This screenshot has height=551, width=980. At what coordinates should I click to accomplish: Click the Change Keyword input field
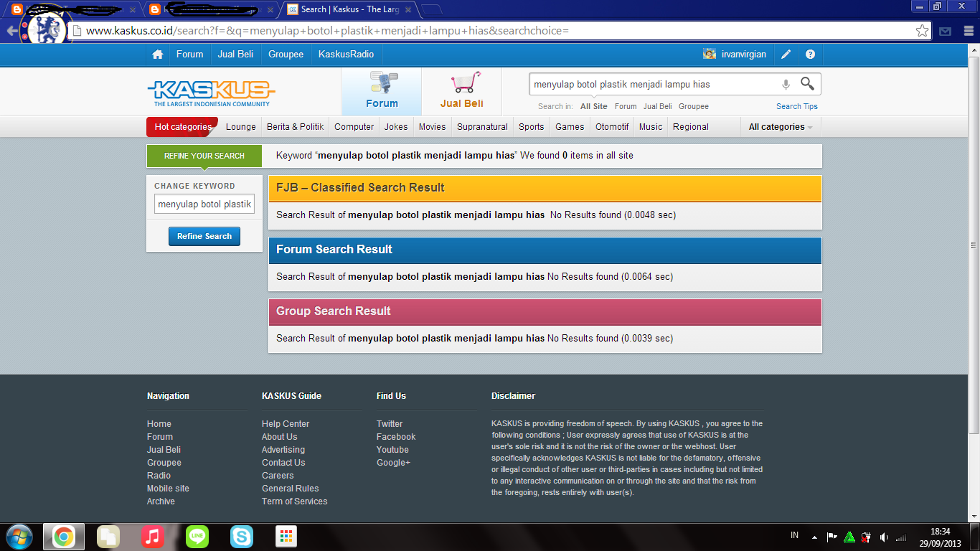tap(204, 204)
